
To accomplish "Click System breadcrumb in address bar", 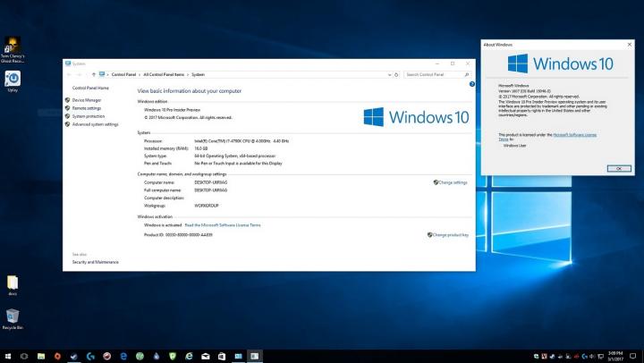I will (198, 74).
